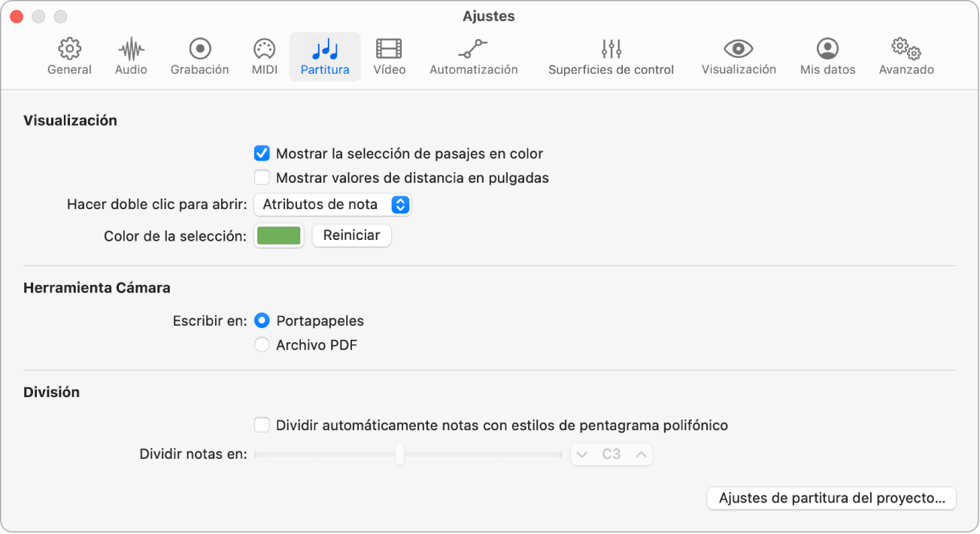980x534 pixels.
Task: Select the Archivo PDF radio button
Action: click(262, 345)
